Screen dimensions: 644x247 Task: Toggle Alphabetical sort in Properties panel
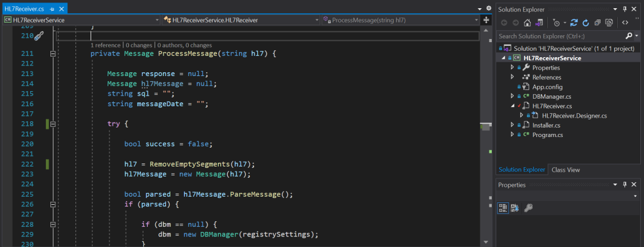pos(514,207)
